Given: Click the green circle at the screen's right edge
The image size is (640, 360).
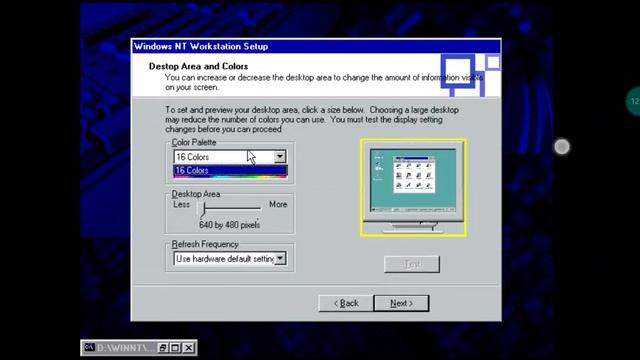Looking at the screenshot, I should pos(633,101).
